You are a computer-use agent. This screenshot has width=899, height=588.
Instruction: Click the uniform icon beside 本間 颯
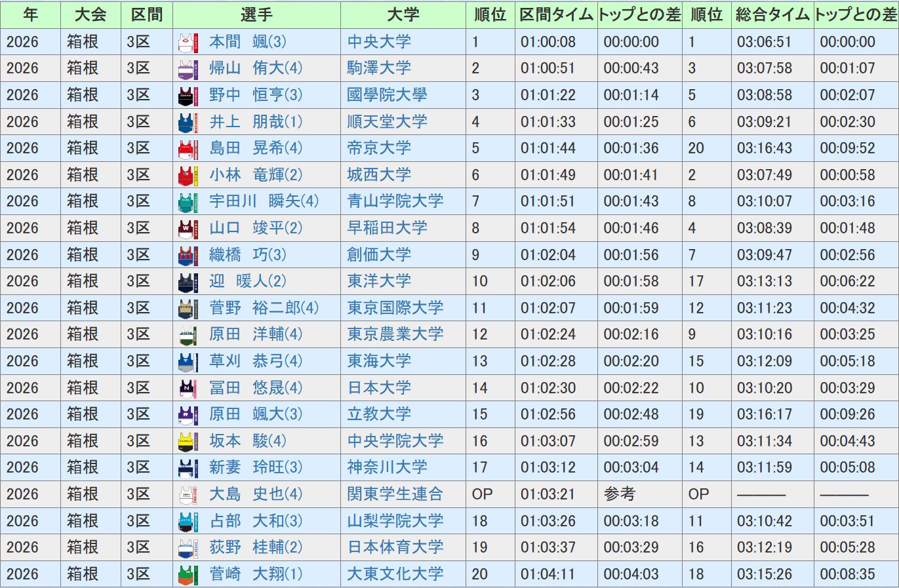click(x=188, y=43)
